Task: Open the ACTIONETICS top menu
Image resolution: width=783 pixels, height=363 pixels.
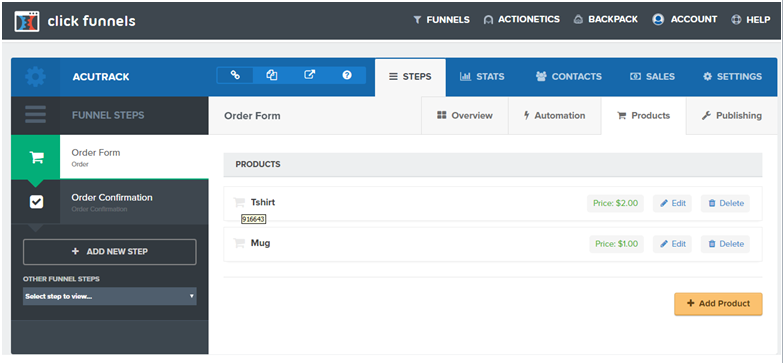Action: click(x=522, y=20)
